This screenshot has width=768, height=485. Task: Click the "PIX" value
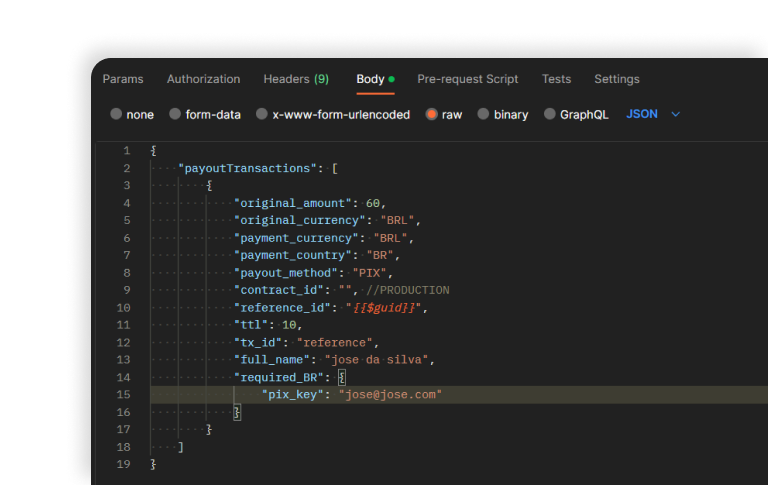pos(370,273)
